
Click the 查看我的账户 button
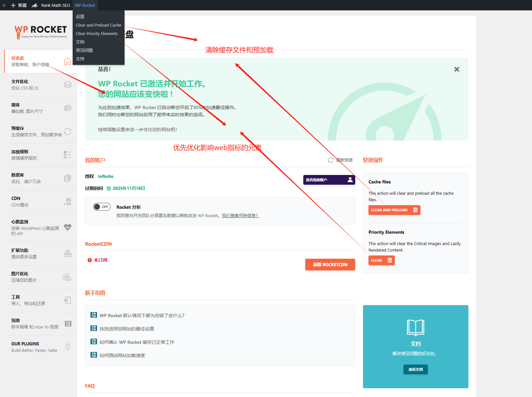pos(329,180)
